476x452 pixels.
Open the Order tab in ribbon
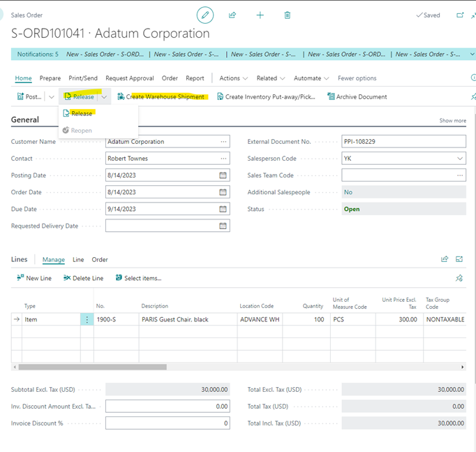point(170,78)
